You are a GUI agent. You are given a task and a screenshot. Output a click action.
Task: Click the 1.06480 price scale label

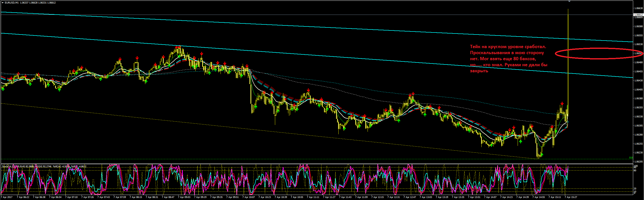click(x=638, y=62)
